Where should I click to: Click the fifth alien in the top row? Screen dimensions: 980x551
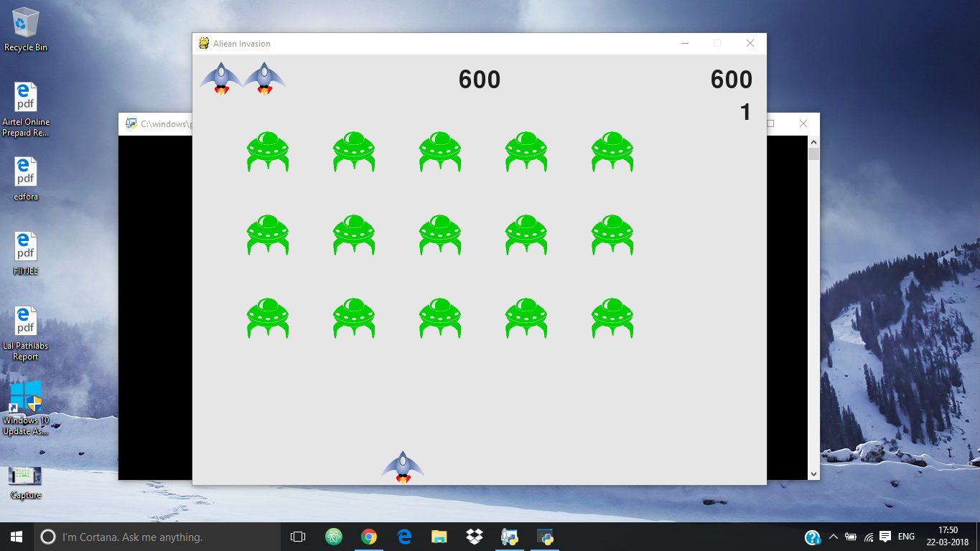pos(612,151)
